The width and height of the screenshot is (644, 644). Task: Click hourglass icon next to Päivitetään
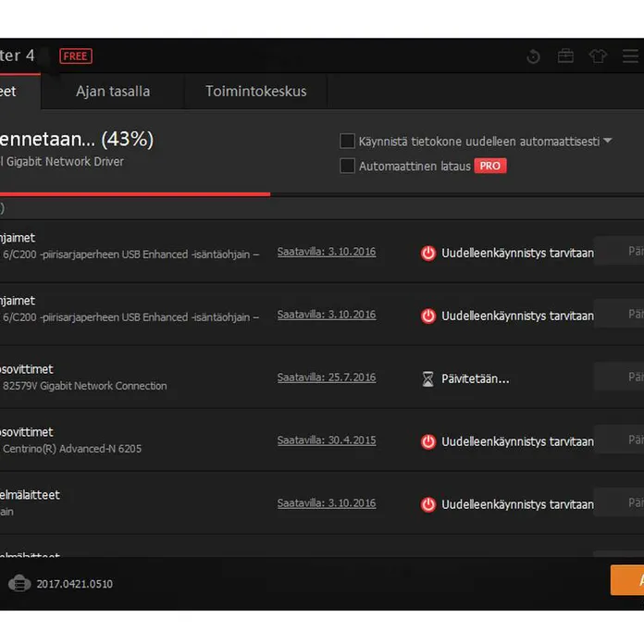point(427,378)
